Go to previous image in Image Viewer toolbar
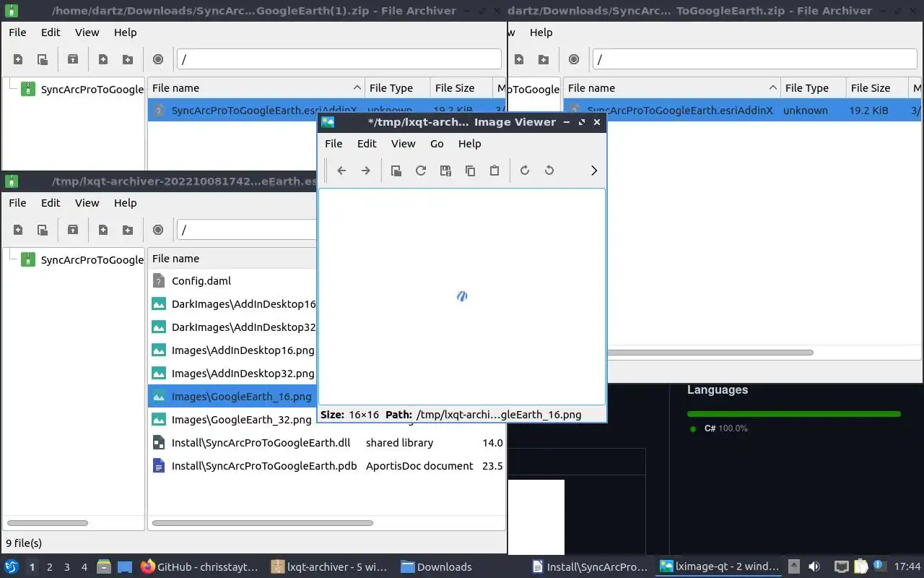The image size is (924, 578). [x=341, y=171]
